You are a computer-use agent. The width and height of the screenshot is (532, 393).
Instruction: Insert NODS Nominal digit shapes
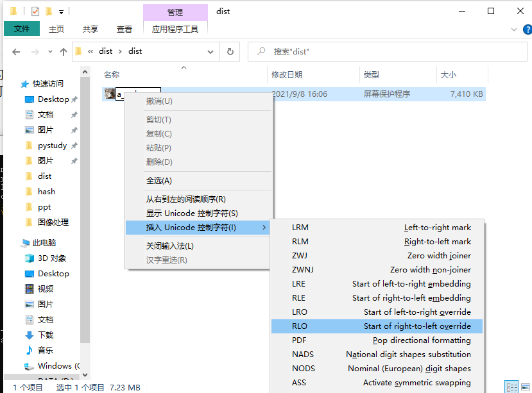(x=377, y=369)
